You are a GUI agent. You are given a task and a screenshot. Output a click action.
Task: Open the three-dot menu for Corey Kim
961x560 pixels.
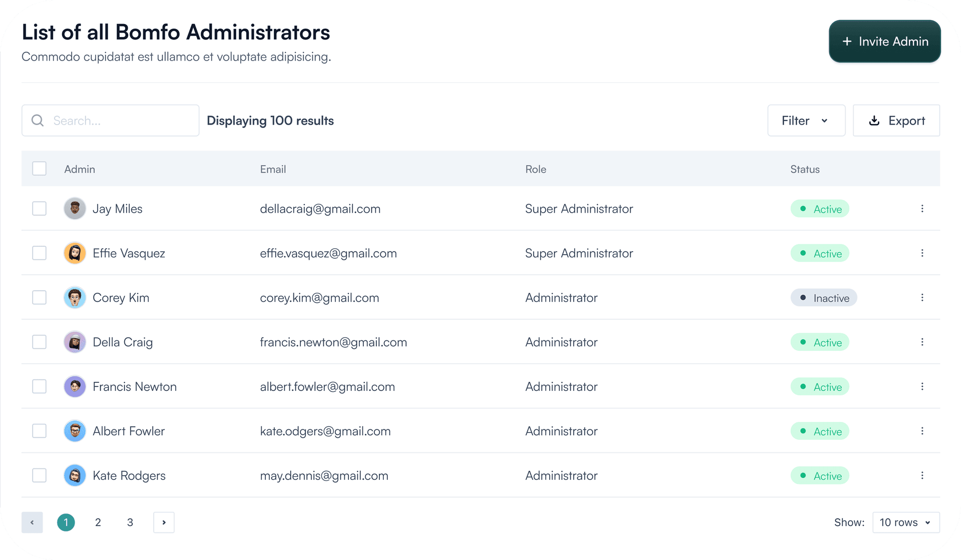(x=922, y=298)
